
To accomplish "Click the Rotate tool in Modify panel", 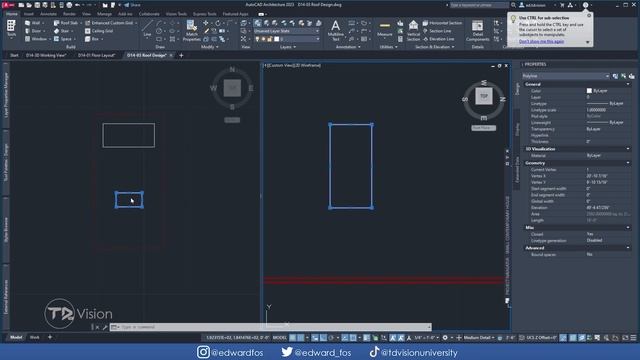I will click(218, 23).
